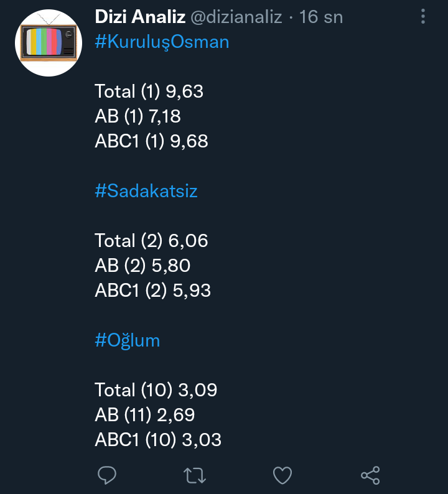Click the 'ABC1 (2) 5,93' text line
This screenshot has height=494, width=448.
coord(153,291)
